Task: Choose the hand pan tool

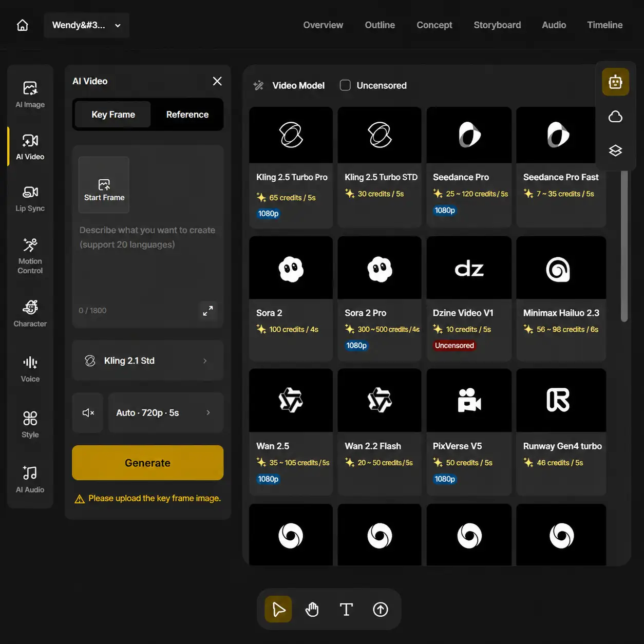Action: (x=312, y=610)
